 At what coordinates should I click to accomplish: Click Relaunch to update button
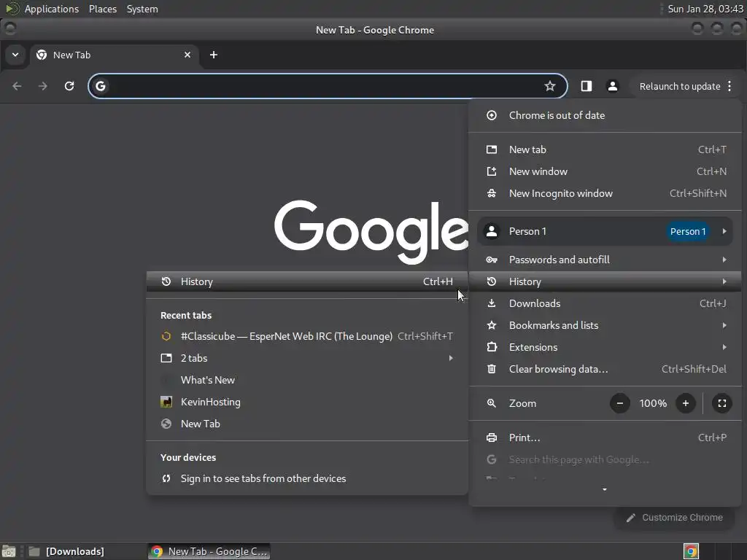(x=680, y=86)
